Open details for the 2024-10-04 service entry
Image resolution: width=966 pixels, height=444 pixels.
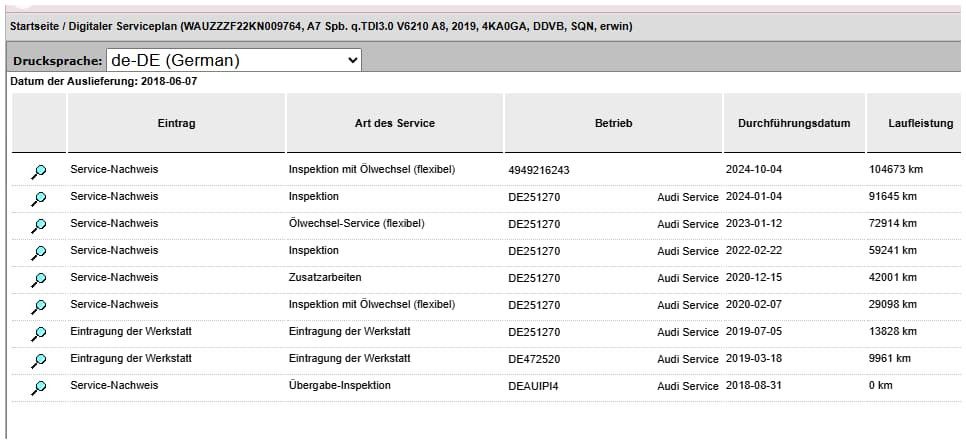pos(39,172)
